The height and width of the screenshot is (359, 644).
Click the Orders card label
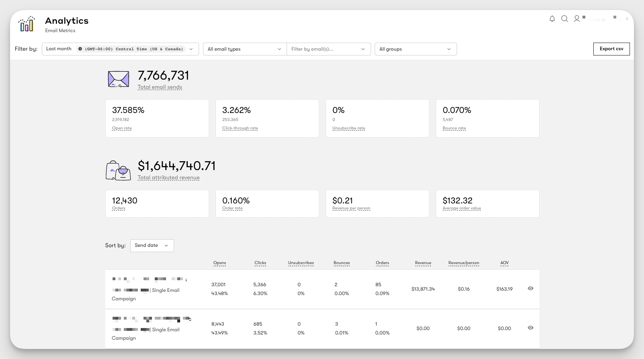point(119,208)
